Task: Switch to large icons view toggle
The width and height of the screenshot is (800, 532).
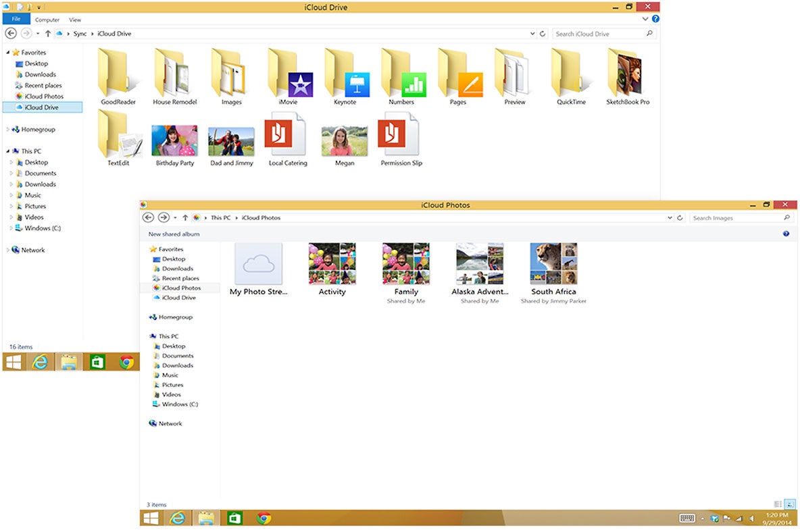Action: tap(790, 504)
